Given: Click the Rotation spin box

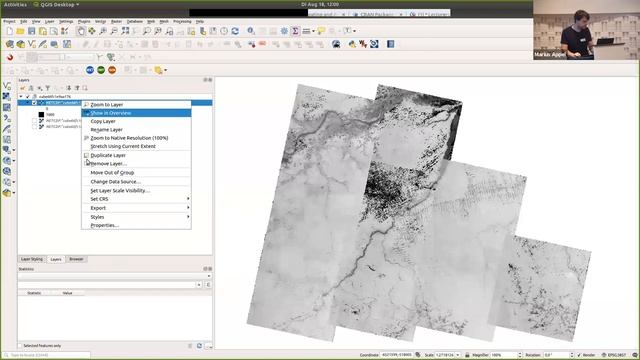Looking at the screenshot, I should [x=558, y=355].
